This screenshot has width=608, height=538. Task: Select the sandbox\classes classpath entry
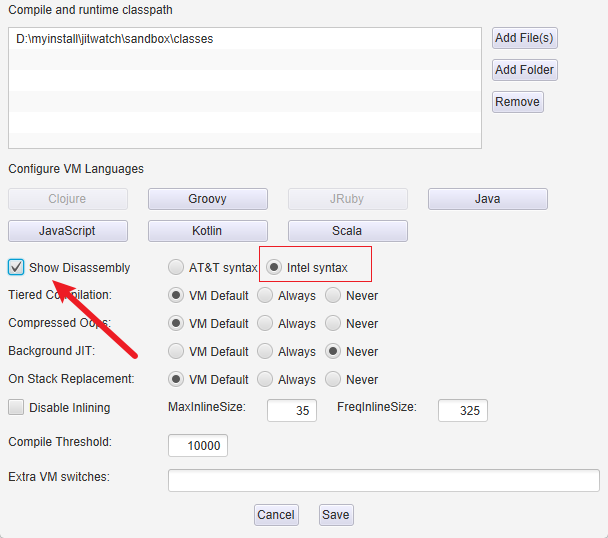coord(115,39)
